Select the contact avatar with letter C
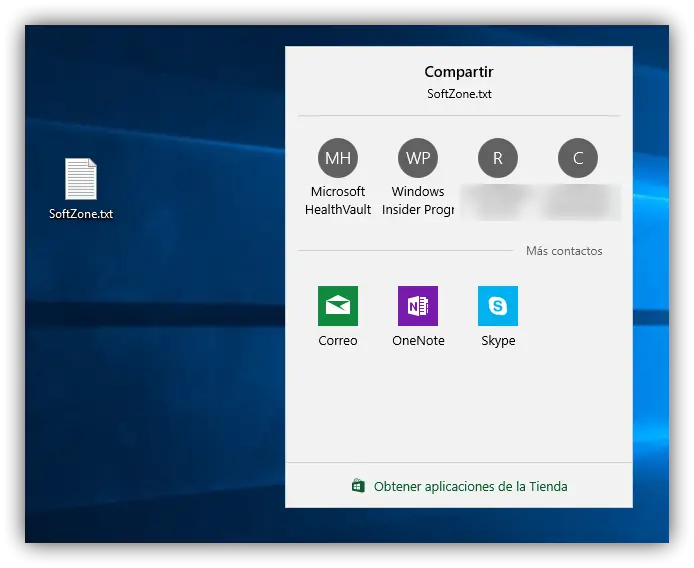The width and height of the screenshot is (694, 568). (578, 158)
